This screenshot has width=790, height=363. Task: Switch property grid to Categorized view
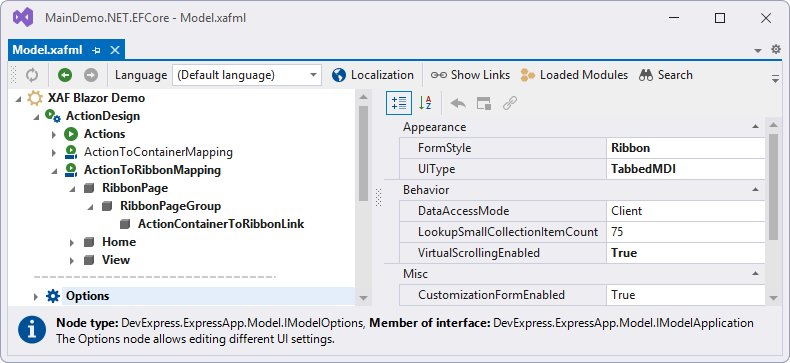399,103
